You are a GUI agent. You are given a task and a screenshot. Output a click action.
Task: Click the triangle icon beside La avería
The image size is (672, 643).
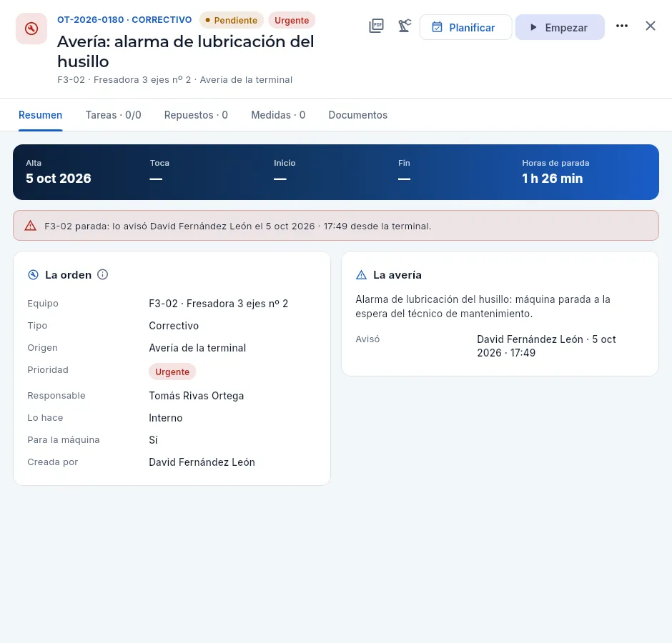(361, 275)
